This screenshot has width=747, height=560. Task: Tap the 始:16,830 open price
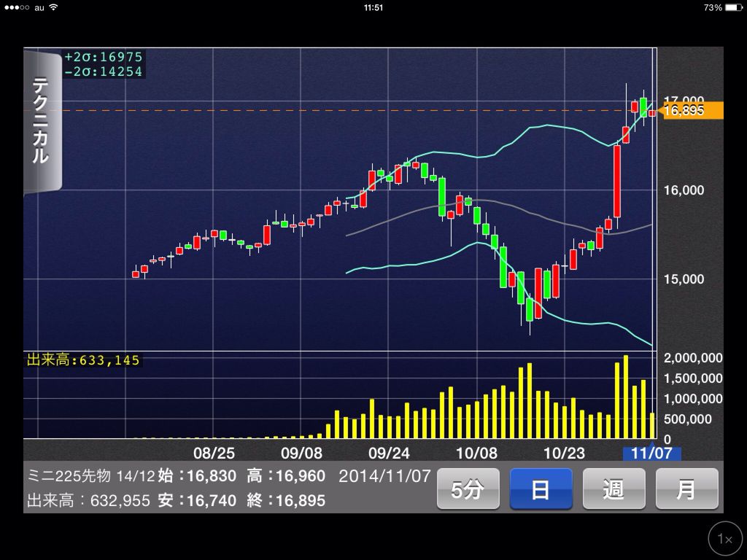[x=197, y=475]
